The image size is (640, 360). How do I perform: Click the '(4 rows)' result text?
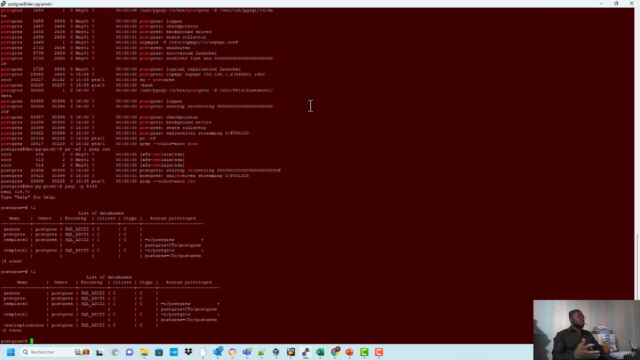coord(11,261)
